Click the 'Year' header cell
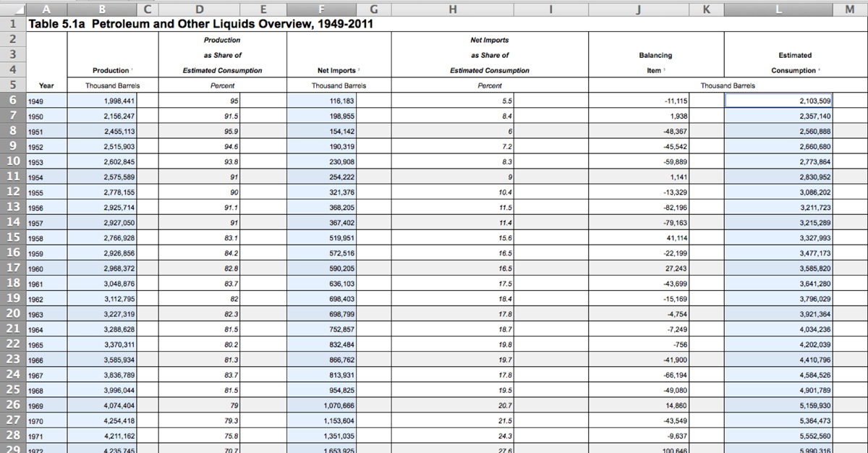This screenshot has width=868, height=453. click(x=46, y=85)
